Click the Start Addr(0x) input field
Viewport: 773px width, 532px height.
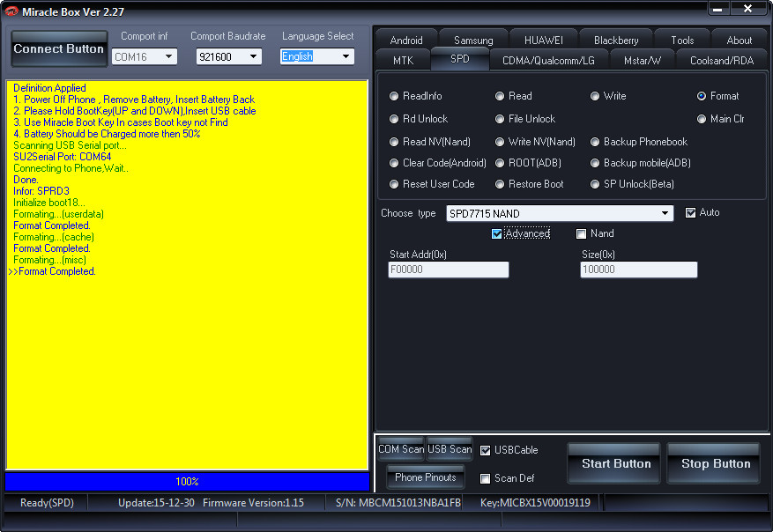pyautogui.click(x=448, y=270)
